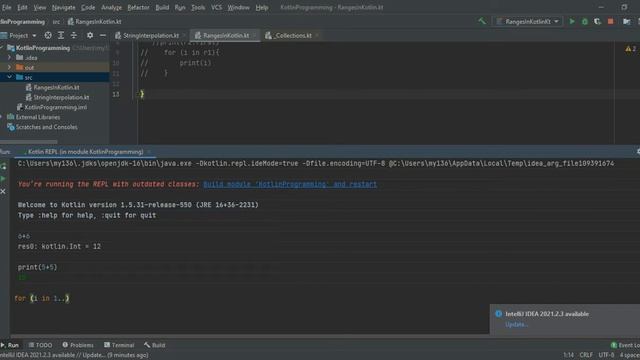
Task: Open the Tools menu
Action: (198, 7)
